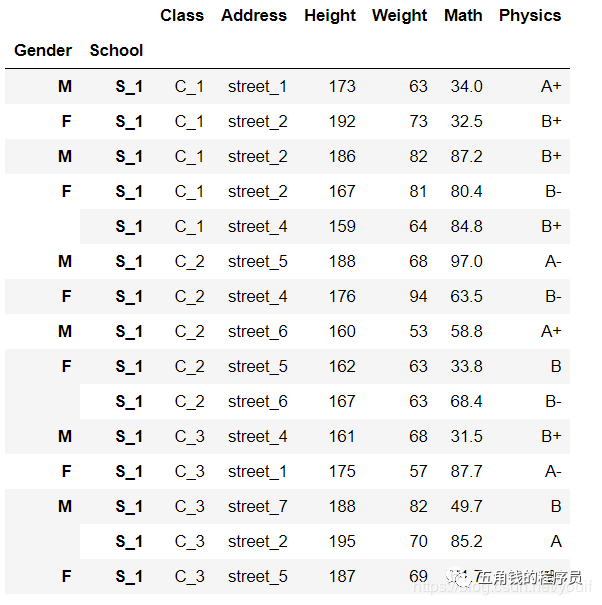Select the Height cell showing 173
The width and height of the screenshot is (602, 605).
[342, 87]
